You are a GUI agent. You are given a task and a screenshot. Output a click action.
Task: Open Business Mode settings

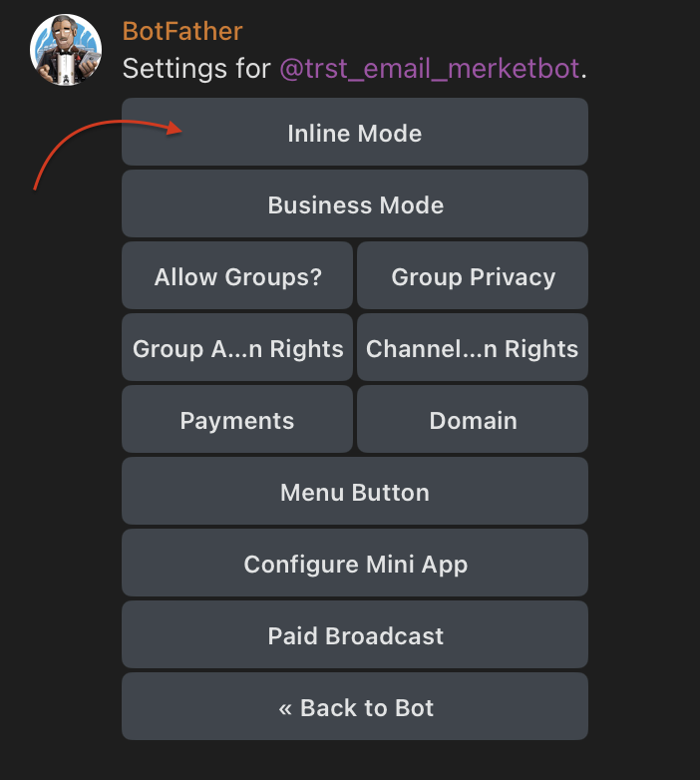point(354,205)
